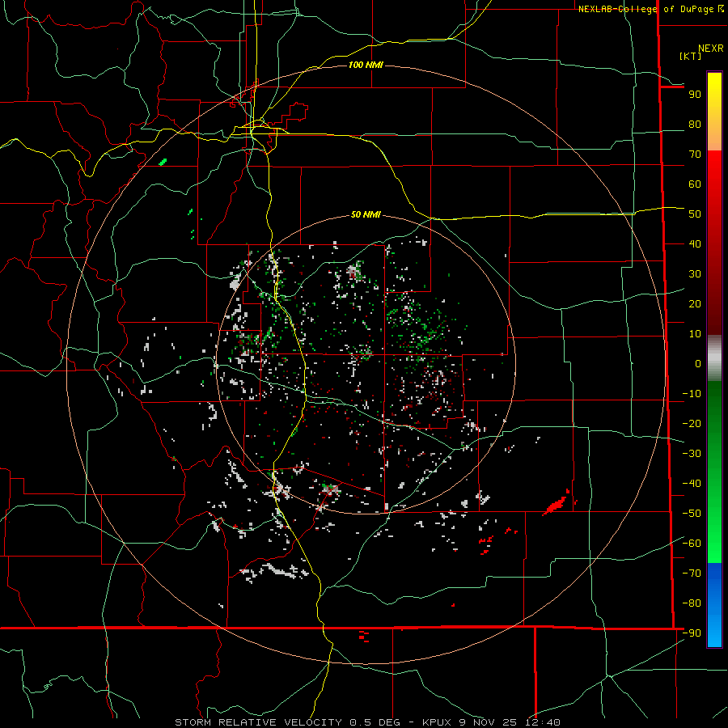The image size is (728, 728).
Task: Select the positive 80 knot scale label
Action: (695, 124)
